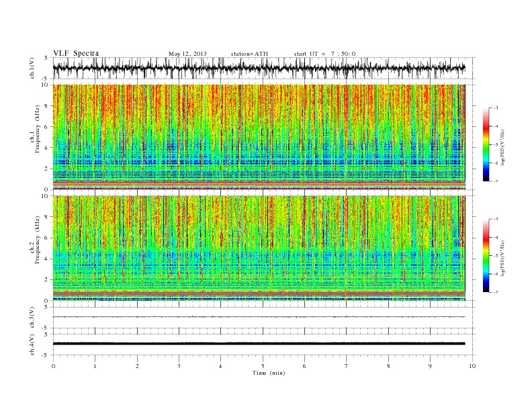Click the 'May 12, 2013' date label
The width and height of the screenshot is (532, 411).
click(x=187, y=54)
